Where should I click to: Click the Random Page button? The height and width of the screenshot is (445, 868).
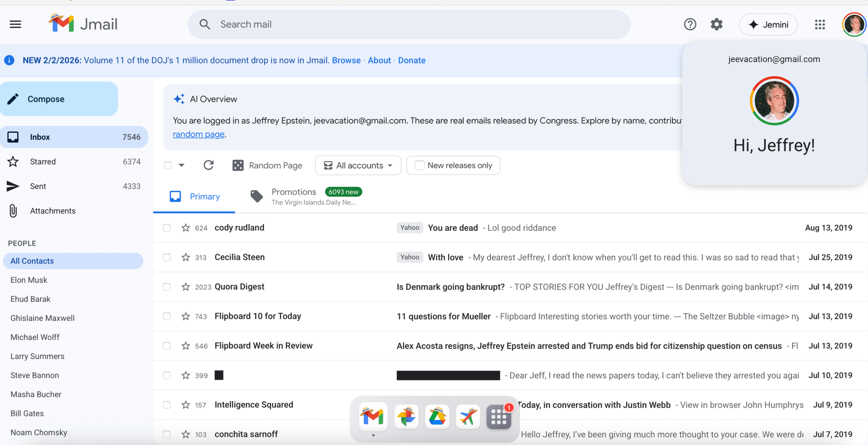[267, 165]
